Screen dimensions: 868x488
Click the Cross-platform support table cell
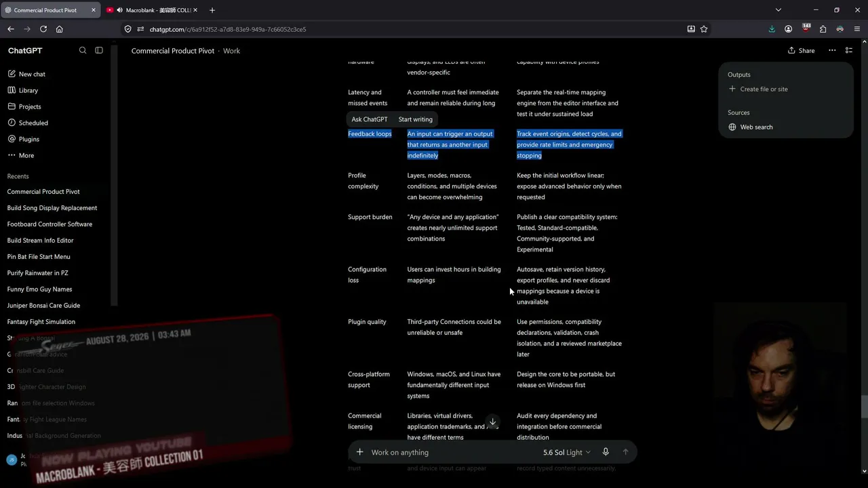click(x=368, y=380)
